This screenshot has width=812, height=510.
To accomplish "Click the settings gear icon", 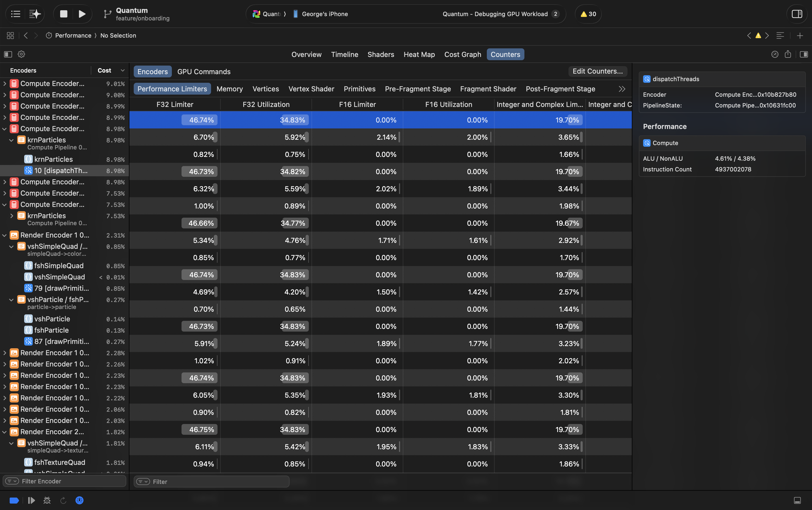I will (x=21, y=54).
